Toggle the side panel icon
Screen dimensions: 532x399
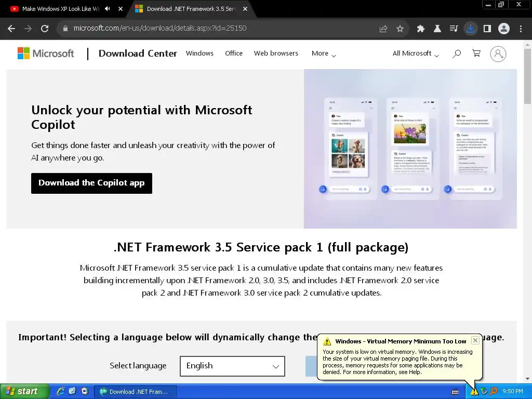tap(487, 29)
